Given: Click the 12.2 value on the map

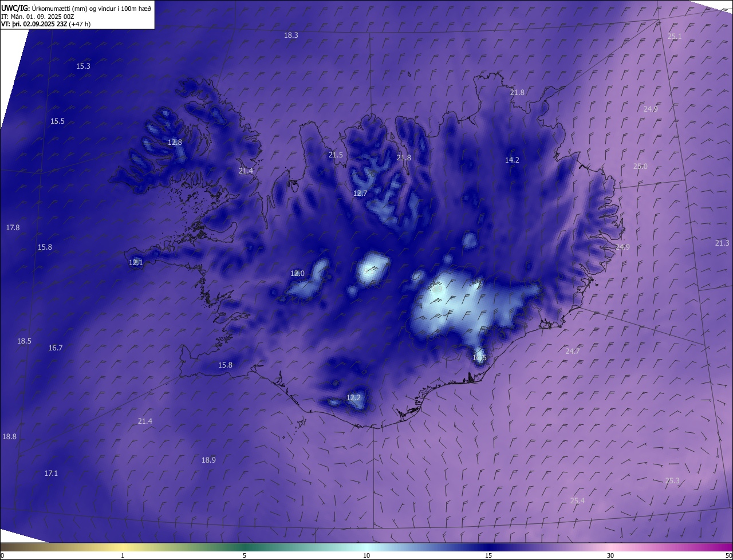Looking at the screenshot, I should tap(354, 397).
